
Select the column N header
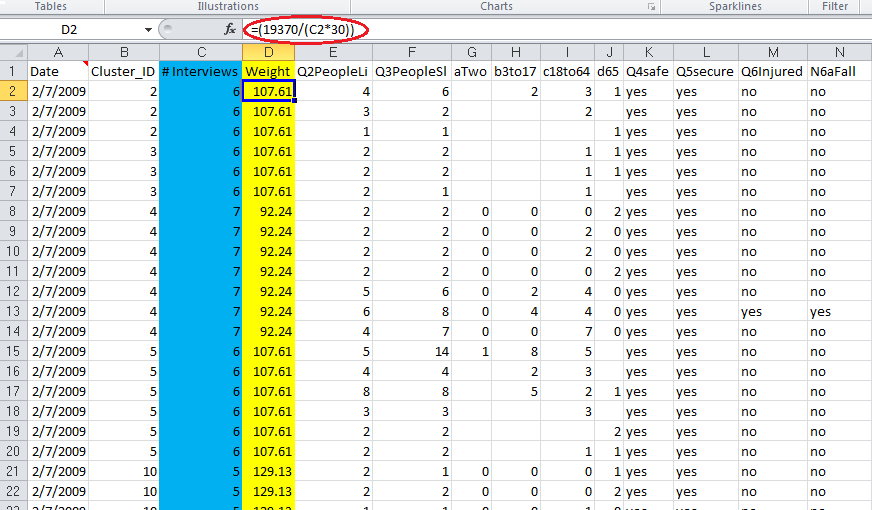coord(839,52)
